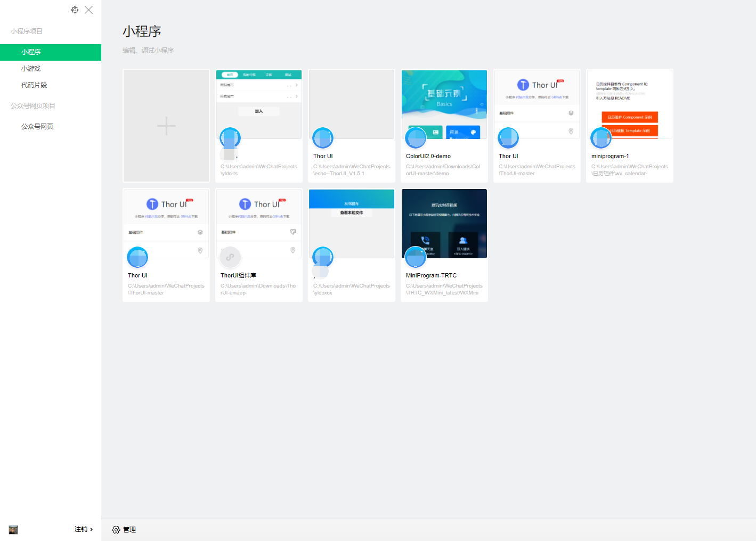Click the TRTC_WXMini_latest\WXMini path text

(x=444, y=289)
